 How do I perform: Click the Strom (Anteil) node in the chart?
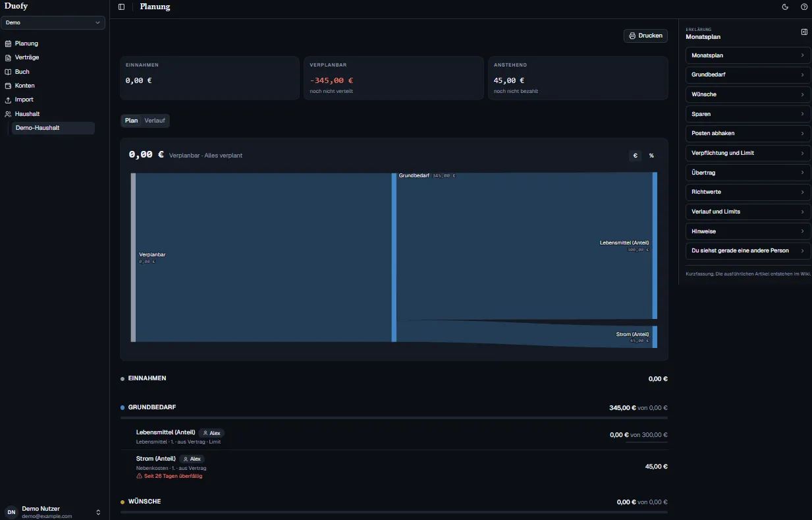[x=655, y=337]
